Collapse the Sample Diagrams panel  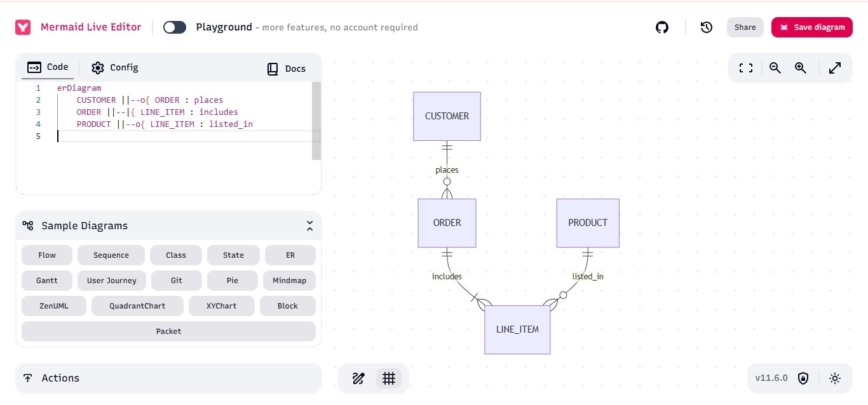309,225
